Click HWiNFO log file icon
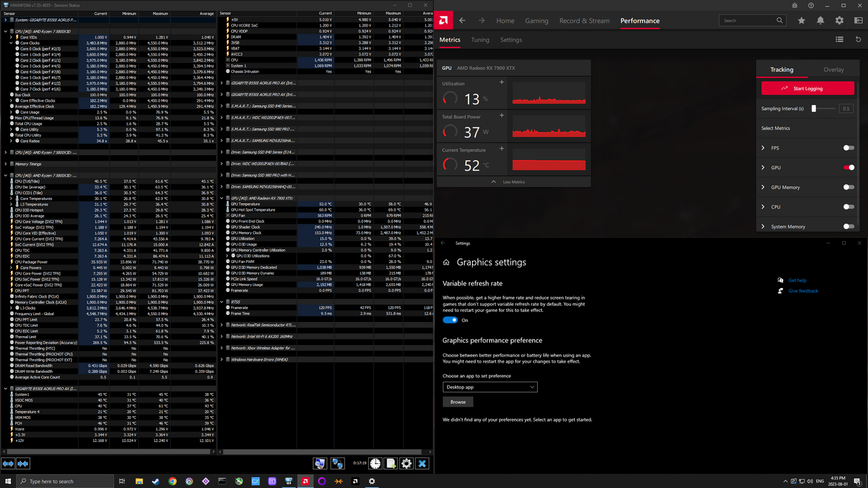Screen dimensions: 868x488 391,464
